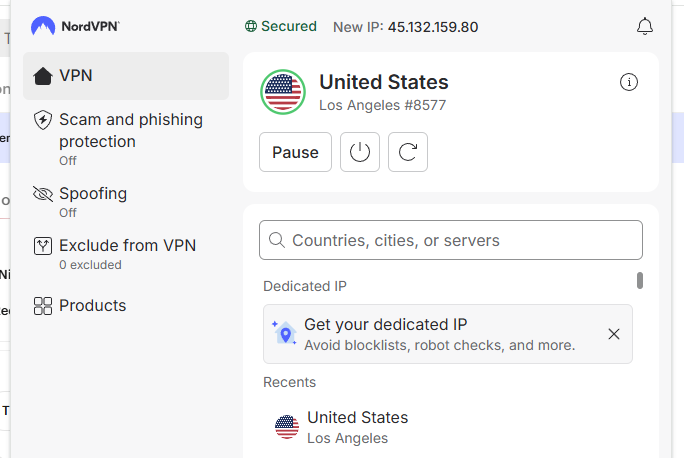Click the globe icon beside Secured
684x458 pixels.
click(x=251, y=27)
